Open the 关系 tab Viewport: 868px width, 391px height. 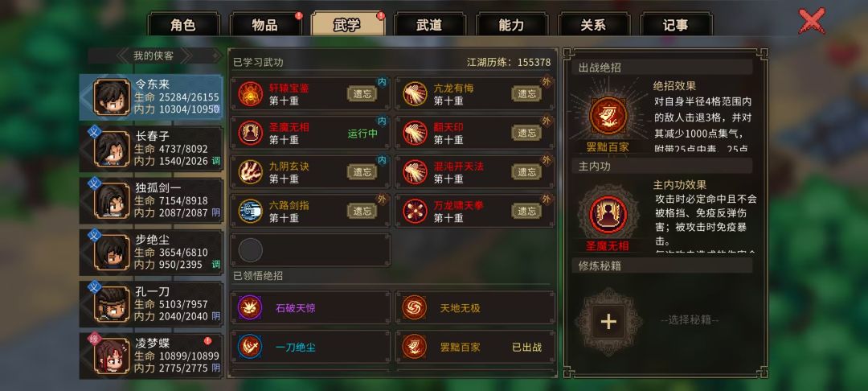pyautogui.click(x=593, y=25)
